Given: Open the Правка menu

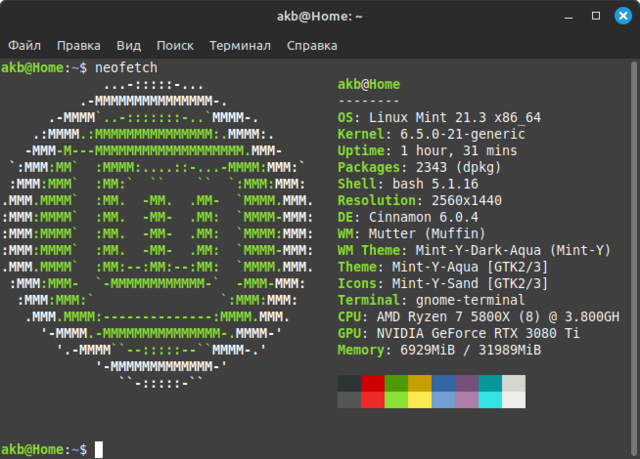Looking at the screenshot, I should pos(78,45).
